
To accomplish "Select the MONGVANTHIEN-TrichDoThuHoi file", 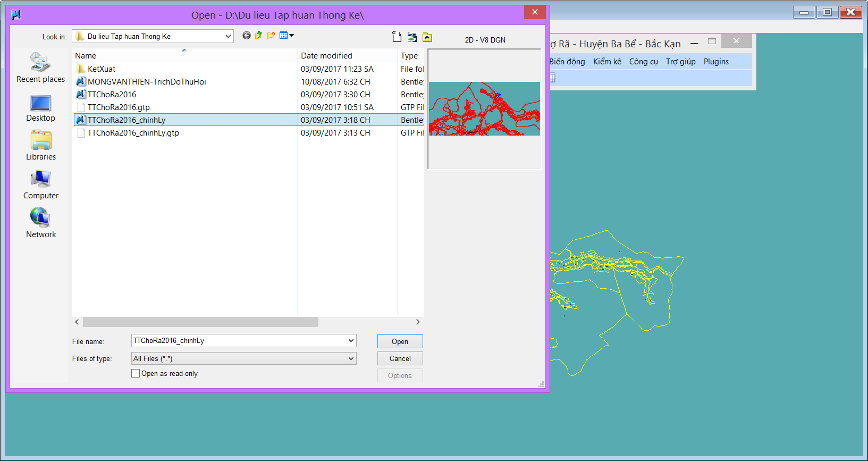I will (147, 82).
